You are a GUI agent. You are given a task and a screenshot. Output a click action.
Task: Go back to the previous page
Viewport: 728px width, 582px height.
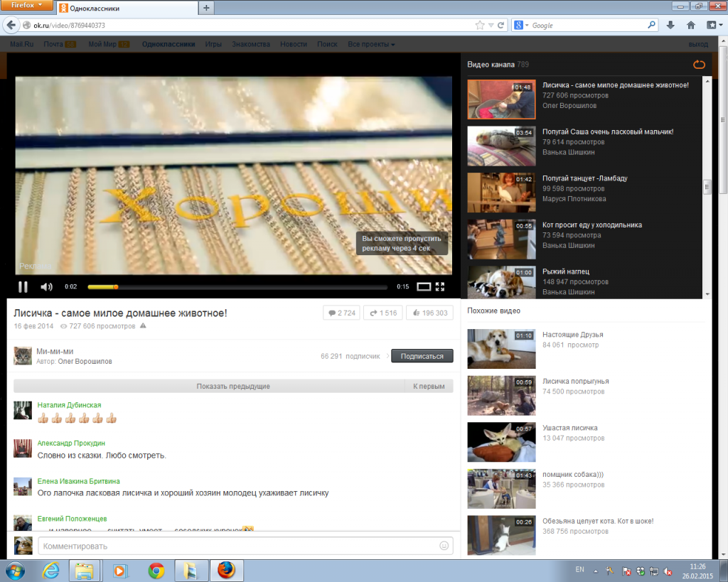(11, 25)
